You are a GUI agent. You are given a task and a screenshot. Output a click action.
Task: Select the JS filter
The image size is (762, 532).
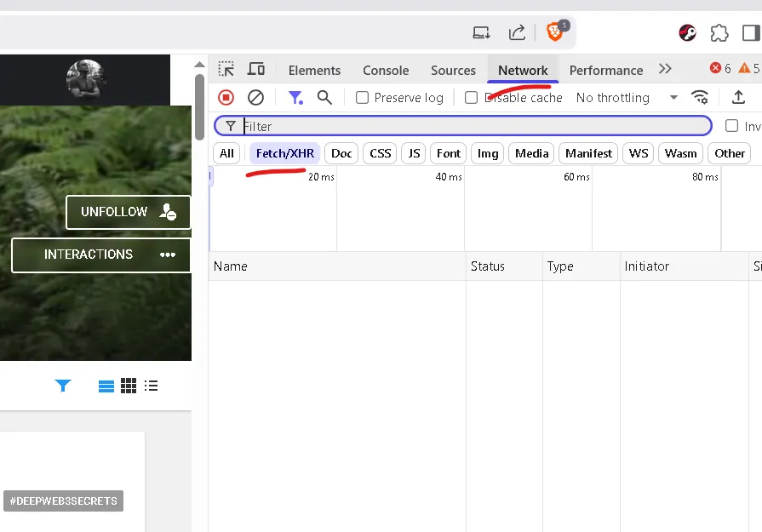pyautogui.click(x=414, y=153)
